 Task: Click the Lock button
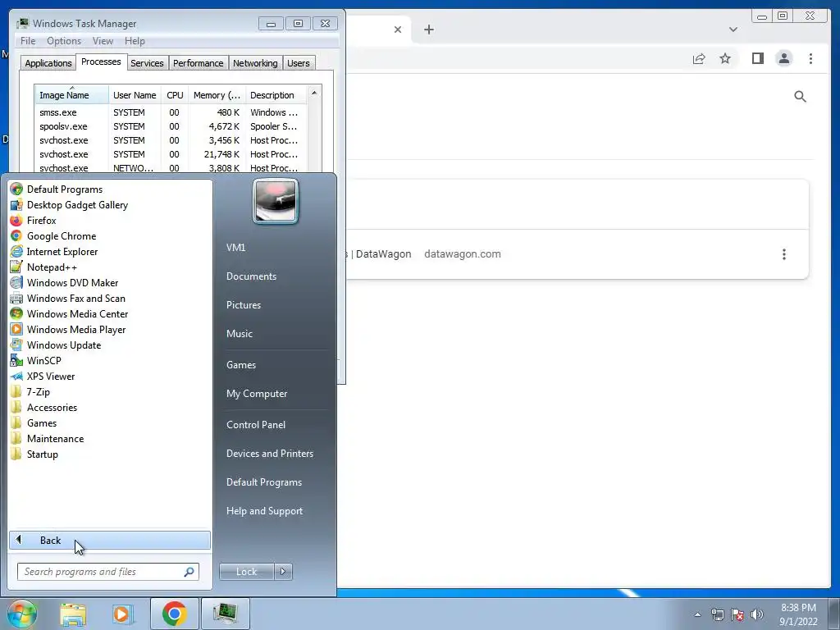246,572
